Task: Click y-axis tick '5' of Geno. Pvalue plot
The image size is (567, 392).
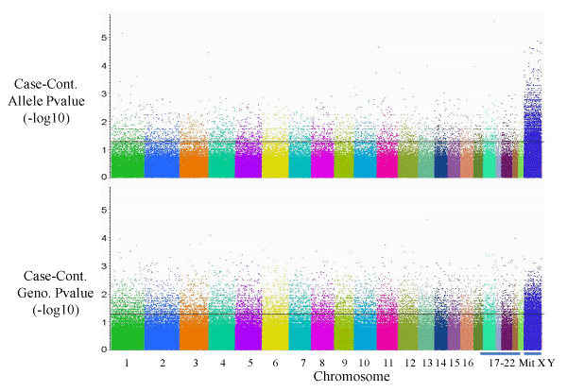Action: pos(104,210)
